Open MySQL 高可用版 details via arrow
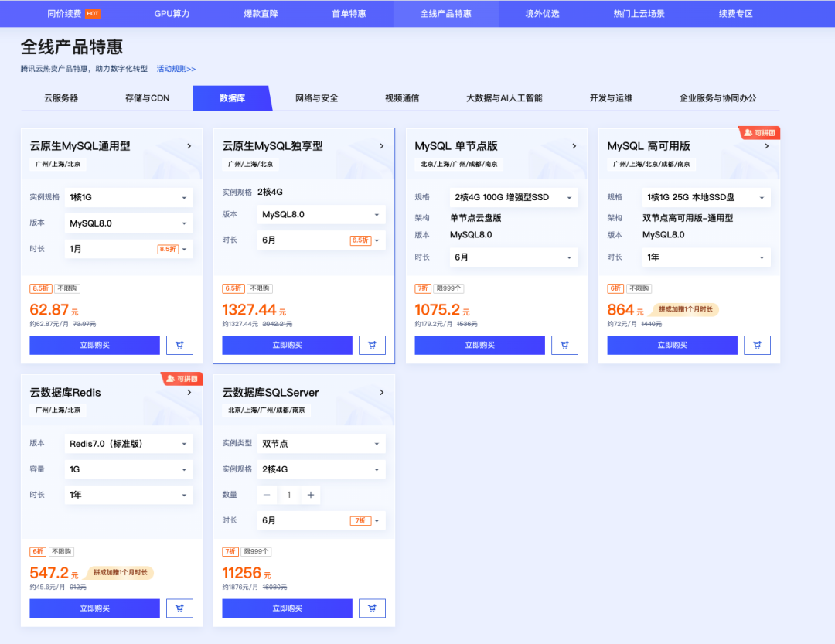The image size is (835, 644). pyautogui.click(x=767, y=146)
